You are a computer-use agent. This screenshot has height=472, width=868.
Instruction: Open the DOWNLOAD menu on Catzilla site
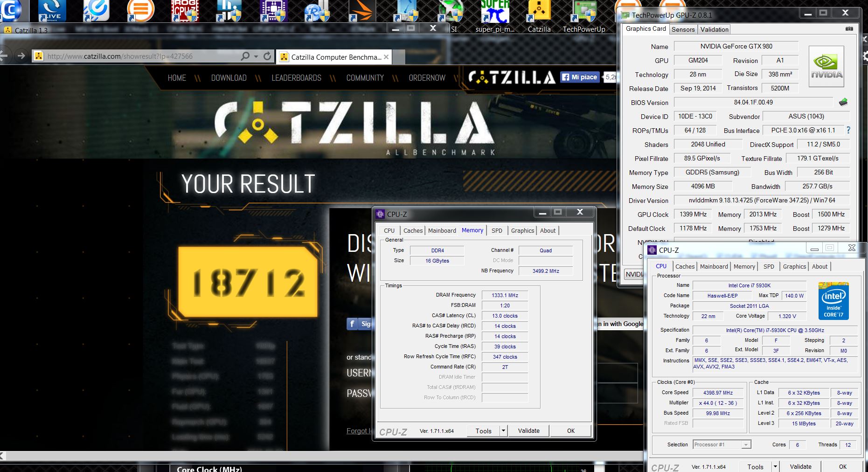tap(229, 78)
